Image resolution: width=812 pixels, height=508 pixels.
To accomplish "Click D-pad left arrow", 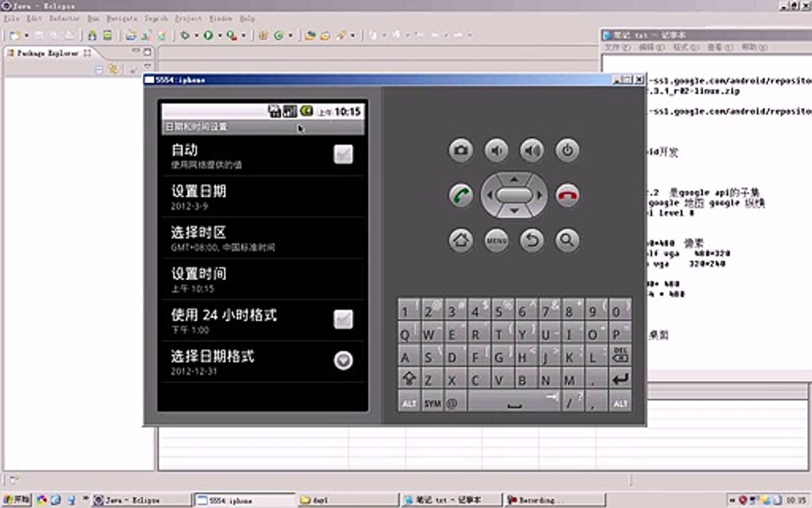I will tap(489, 195).
